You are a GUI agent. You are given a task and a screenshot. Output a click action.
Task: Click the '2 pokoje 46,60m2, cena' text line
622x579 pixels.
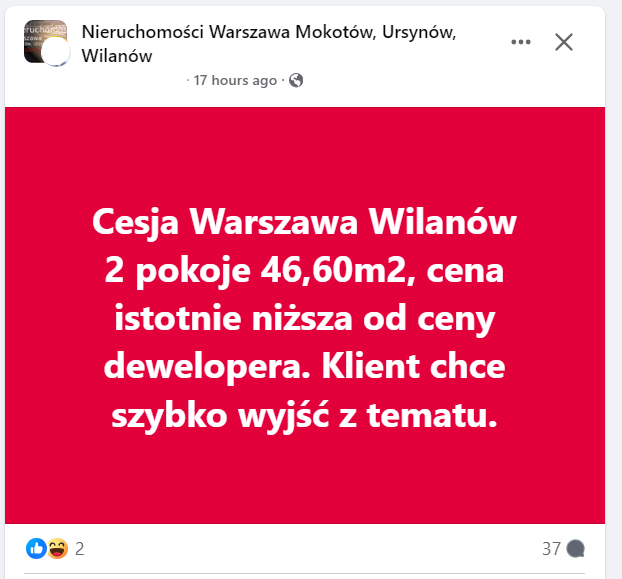tap(304, 271)
